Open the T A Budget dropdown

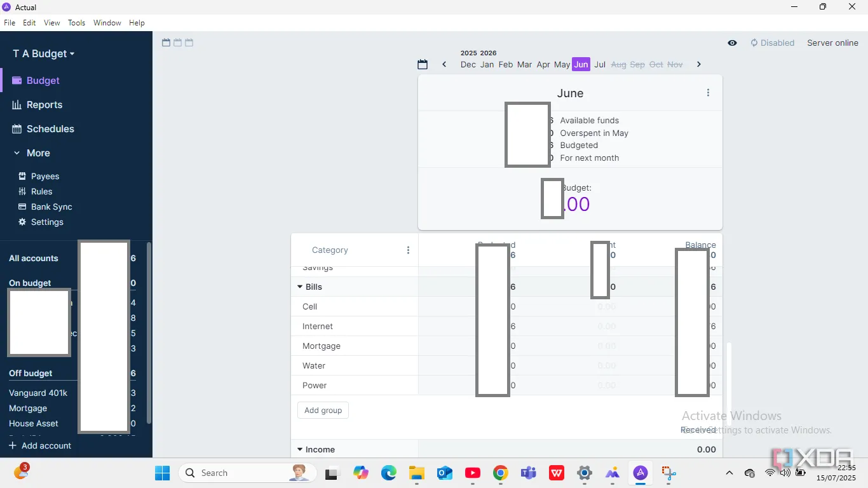click(44, 54)
